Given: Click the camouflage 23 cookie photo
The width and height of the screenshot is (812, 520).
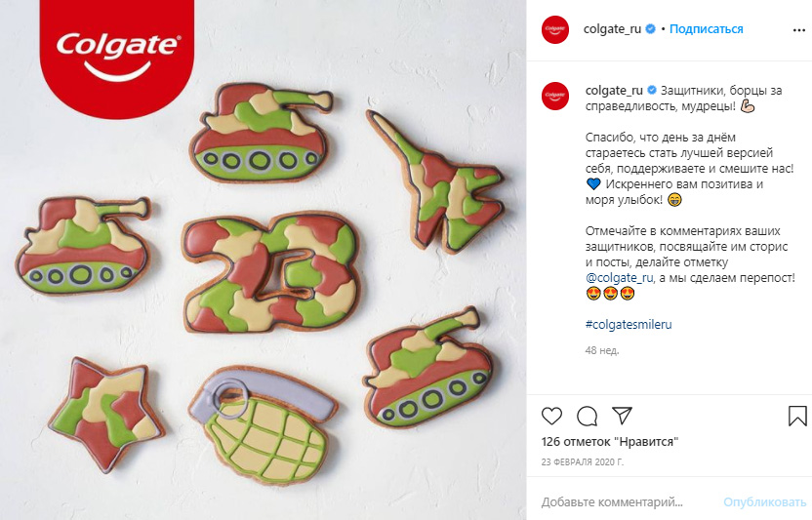Looking at the screenshot, I should point(271,271).
